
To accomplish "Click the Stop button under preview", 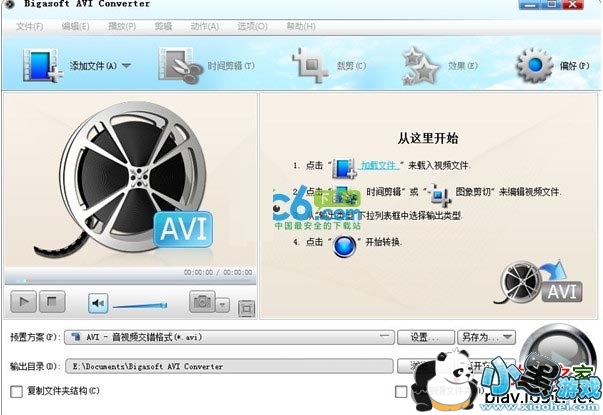I will pyautogui.click(x=52, y=302).
